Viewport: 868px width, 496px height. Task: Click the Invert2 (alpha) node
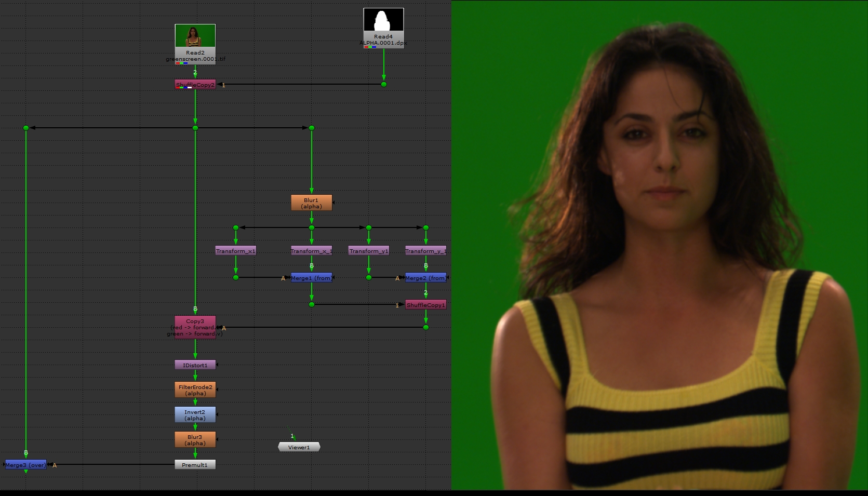pos(195,415)
